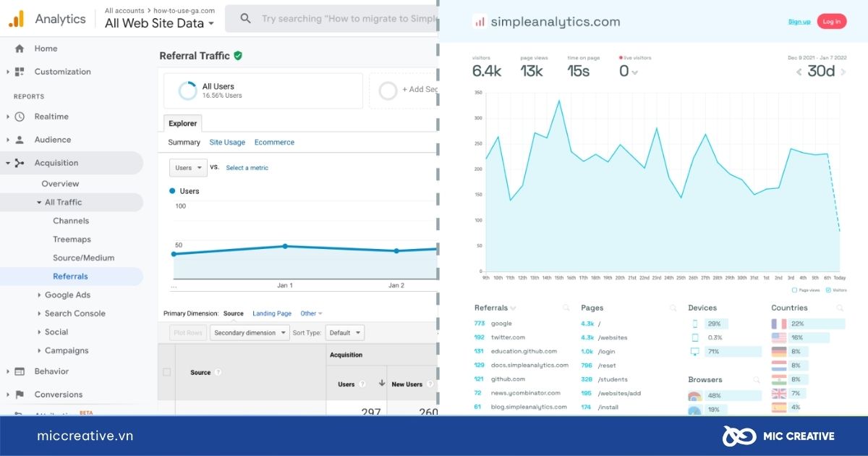Go to previous period with left arrow
The width and height of the screenshot is (868, 456).
coord(799,72)
